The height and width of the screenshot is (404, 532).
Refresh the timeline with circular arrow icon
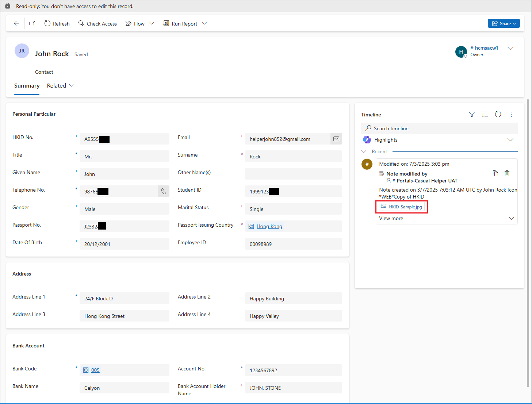pos(498,115)
